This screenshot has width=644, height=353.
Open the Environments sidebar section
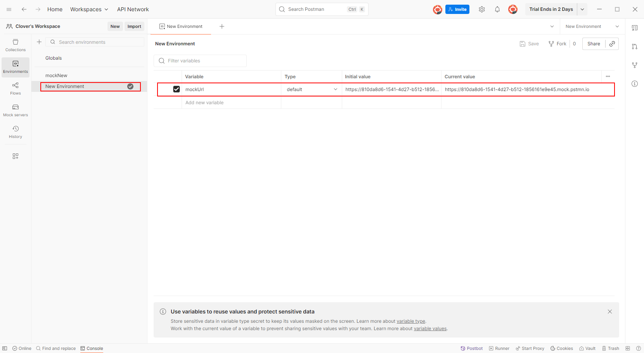click(x=16, y=67)
